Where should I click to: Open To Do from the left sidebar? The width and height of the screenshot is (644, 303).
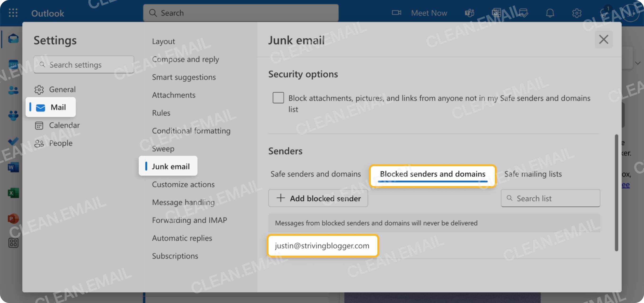click(13, 141)
